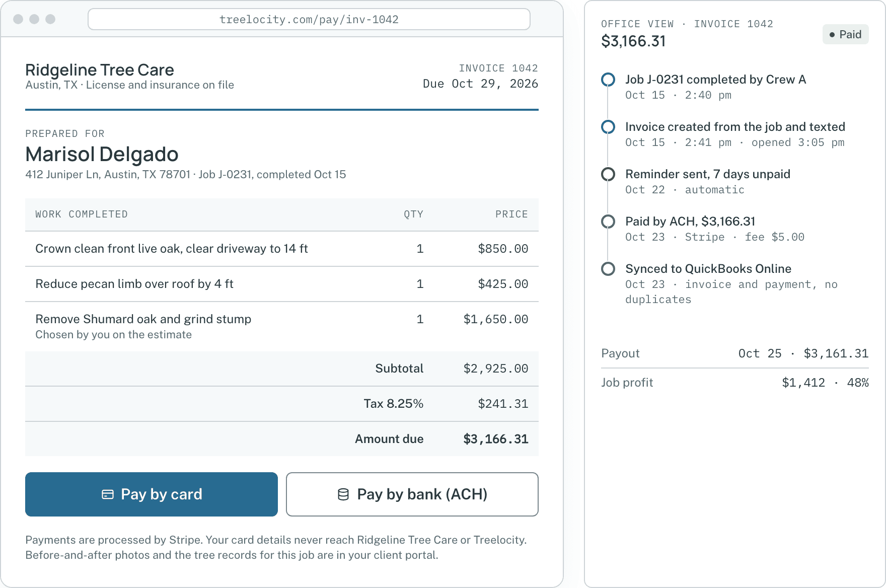Select the Reduce pecan limb over roof row

click(282, 284)
